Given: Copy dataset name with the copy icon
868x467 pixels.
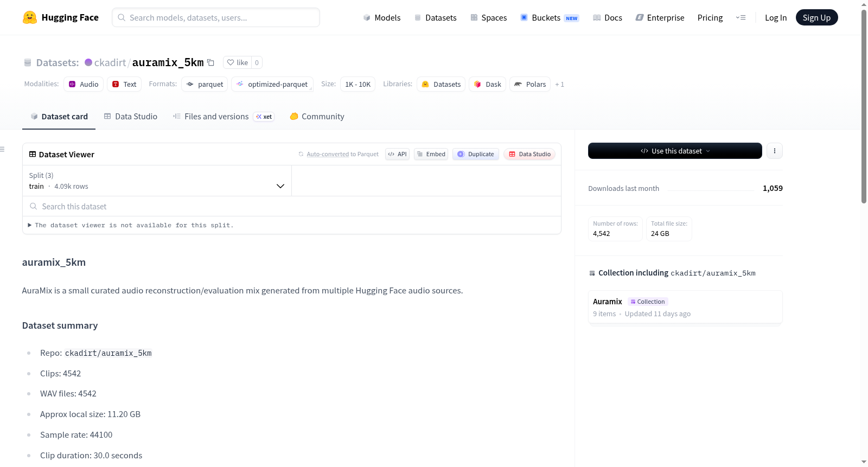Looking at the screenshot, I should (211, 63).
